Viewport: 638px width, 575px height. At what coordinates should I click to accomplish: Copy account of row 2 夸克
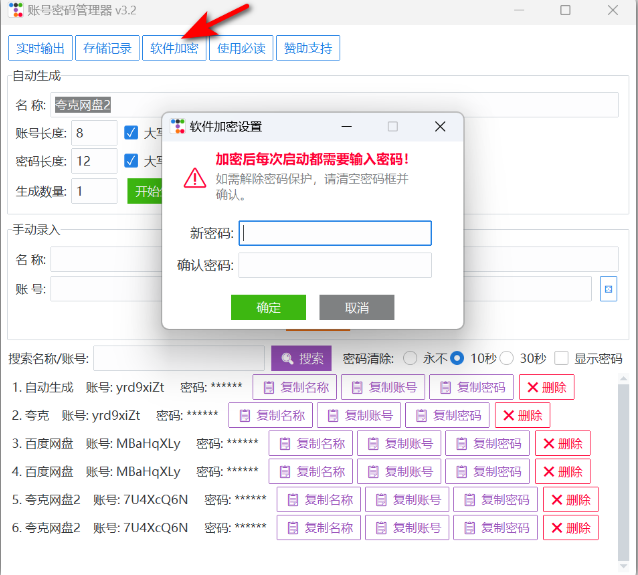coord(359,415)
